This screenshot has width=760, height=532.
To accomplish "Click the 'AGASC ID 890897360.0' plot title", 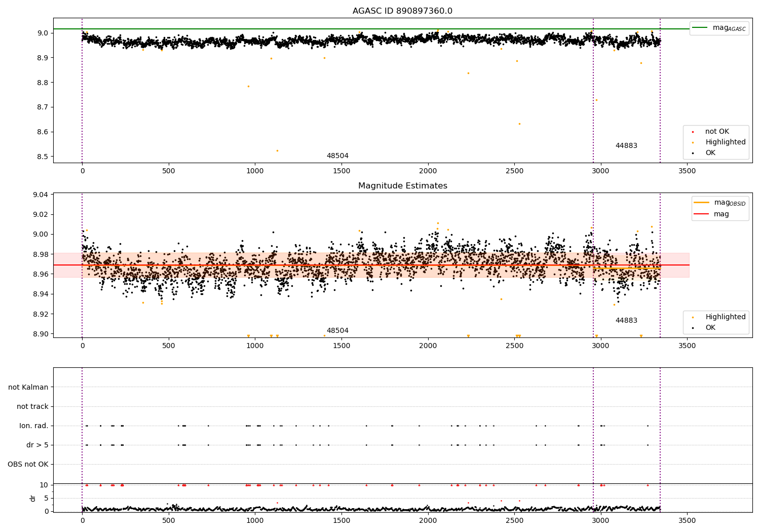I will click(x=402, y=11).
